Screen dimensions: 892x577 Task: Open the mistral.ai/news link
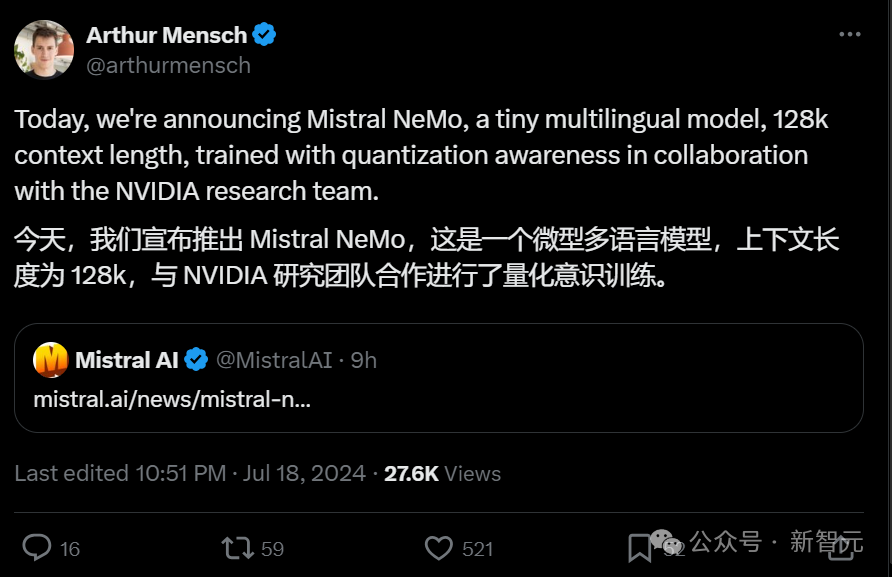pos(171,398)
